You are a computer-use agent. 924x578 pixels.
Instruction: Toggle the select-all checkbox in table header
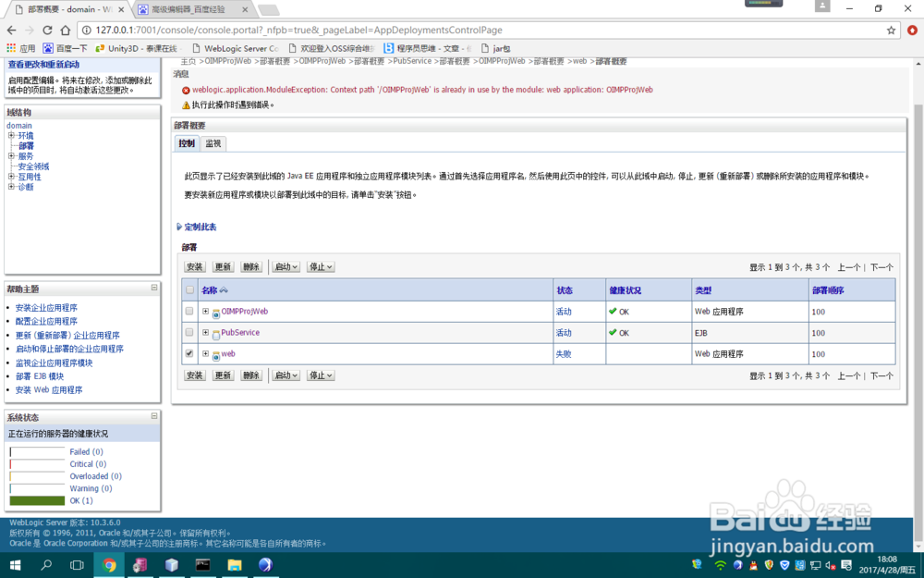[189, 289]
